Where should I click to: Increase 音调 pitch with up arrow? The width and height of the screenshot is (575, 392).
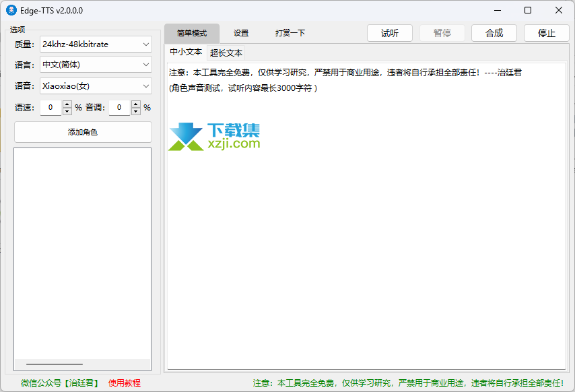pos(136,104)
